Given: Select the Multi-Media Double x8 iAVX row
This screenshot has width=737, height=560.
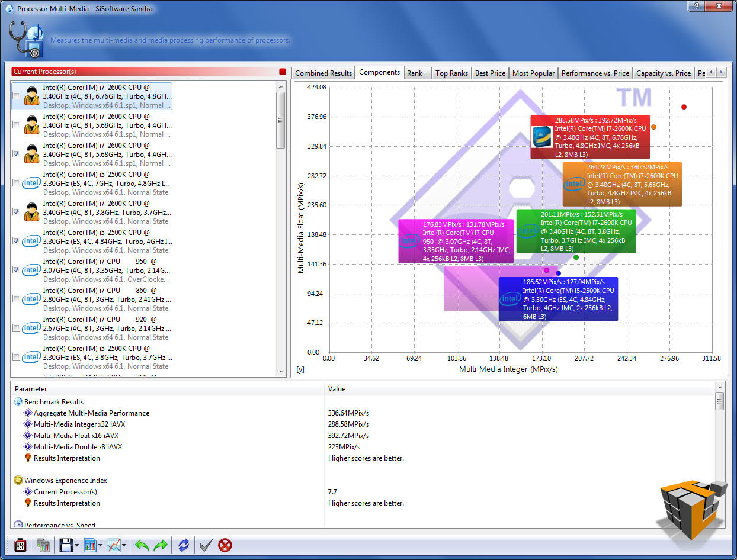Looking at the screenshot, I should pyautogui.click(x=364, y=447).
